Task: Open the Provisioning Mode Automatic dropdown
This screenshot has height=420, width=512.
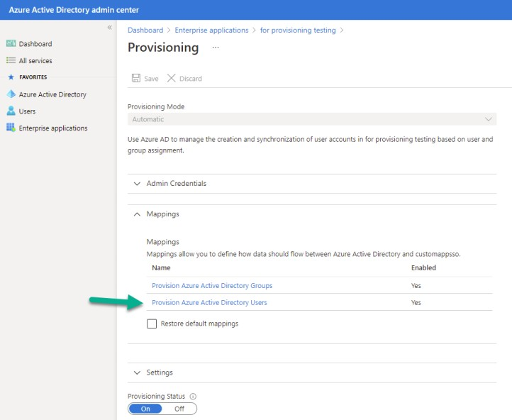Action: tap(312, 119)
